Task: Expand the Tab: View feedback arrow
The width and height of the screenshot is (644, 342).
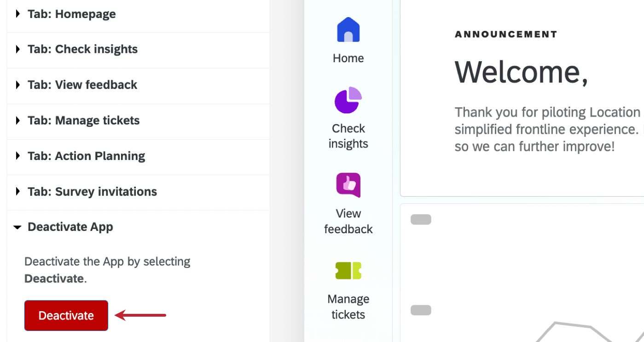Action: coord(18,85)
